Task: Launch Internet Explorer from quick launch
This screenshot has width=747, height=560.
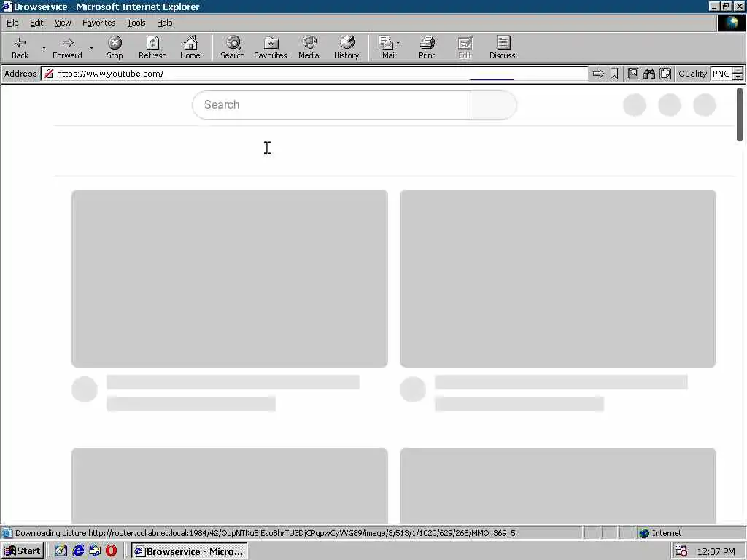Action: click(x=78, y=551)
